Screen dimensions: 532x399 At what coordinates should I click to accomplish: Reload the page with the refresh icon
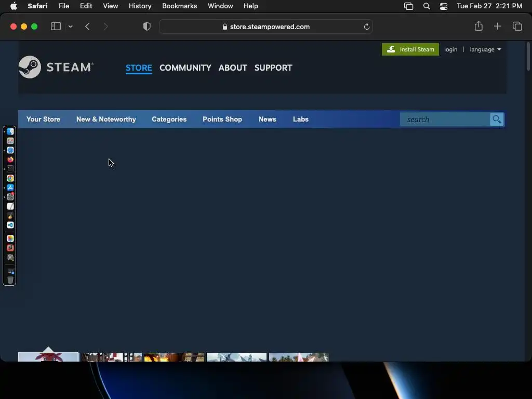[x=366, y=27]
